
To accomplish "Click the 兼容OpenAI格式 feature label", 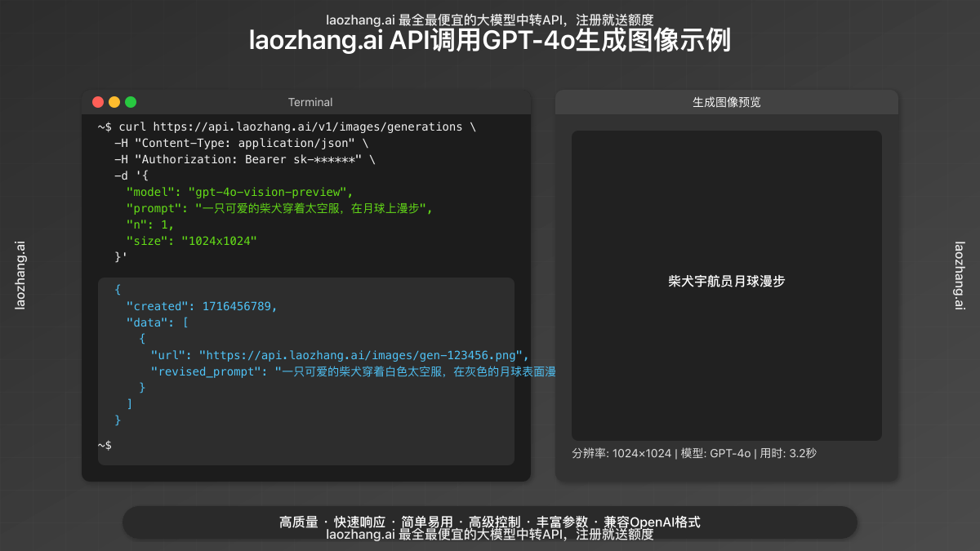I will [652, 522].
